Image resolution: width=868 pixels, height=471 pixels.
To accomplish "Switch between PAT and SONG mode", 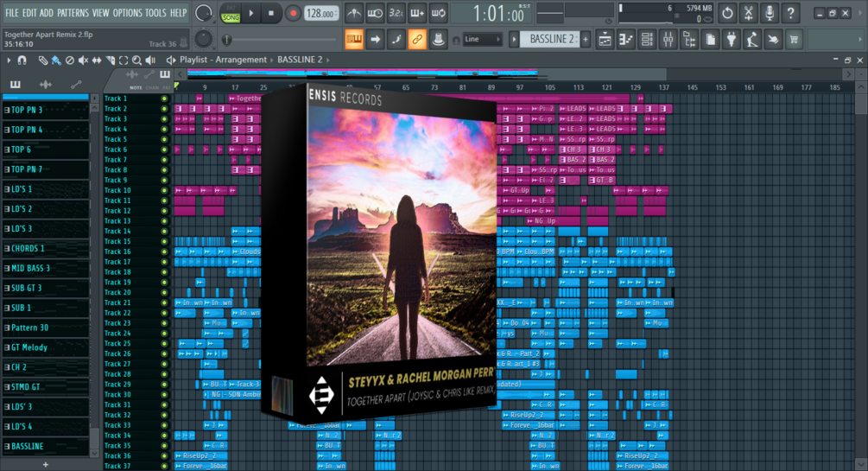I will (x=231, y=13).
